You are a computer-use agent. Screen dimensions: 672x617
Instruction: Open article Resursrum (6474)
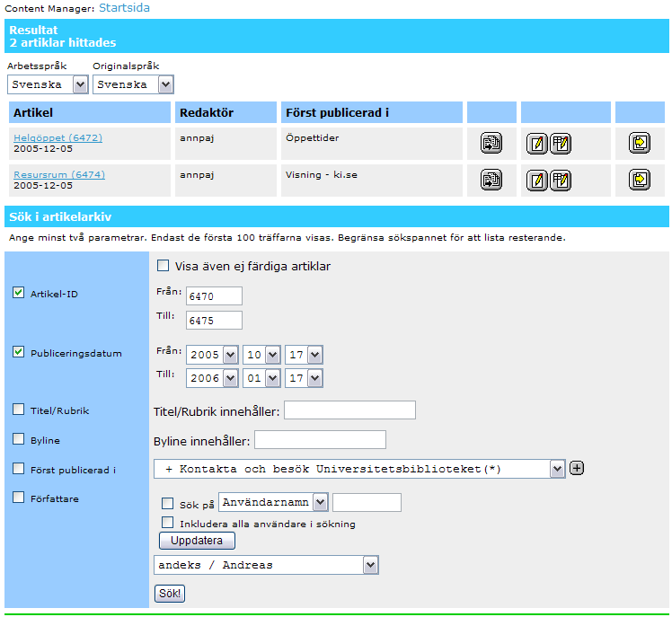click(59, 174)
